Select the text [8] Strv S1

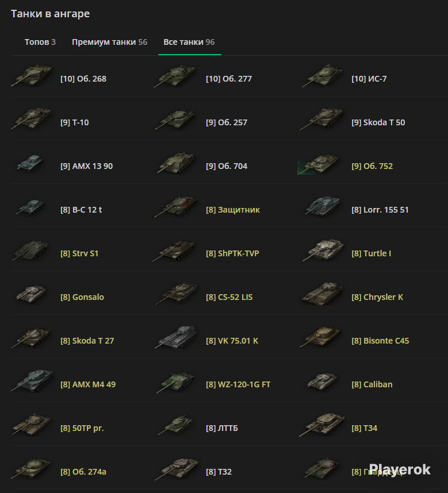tap(79, 254)
